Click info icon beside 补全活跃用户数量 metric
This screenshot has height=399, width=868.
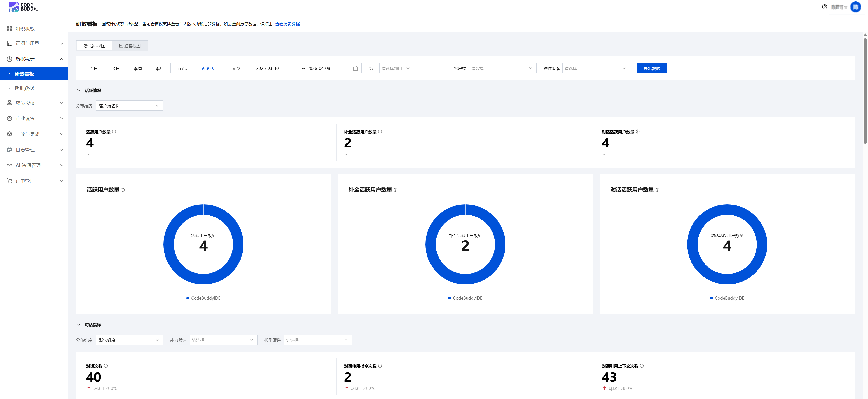coord(380,131)
